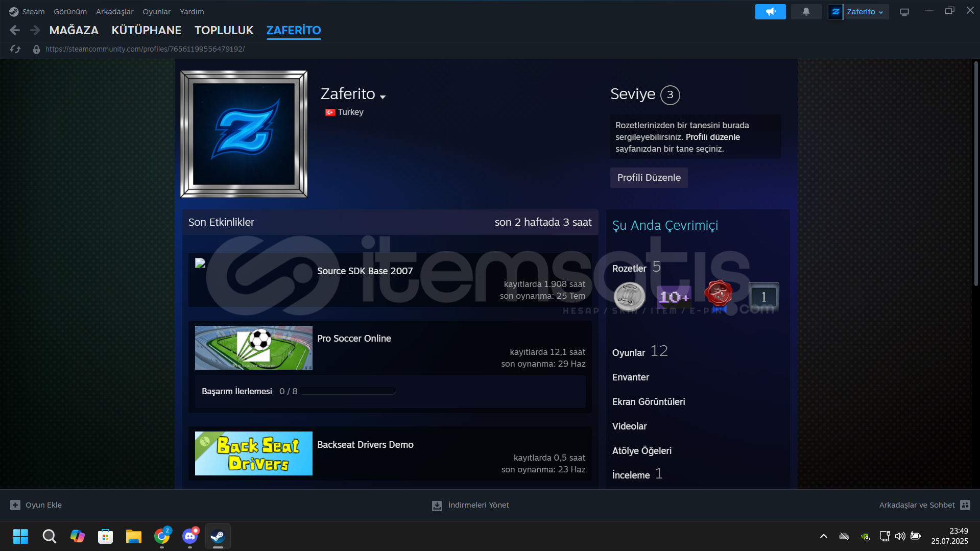Click Steam icon in the taskbar
Screen dimensions: 980x551
click(x=218, y=536)
